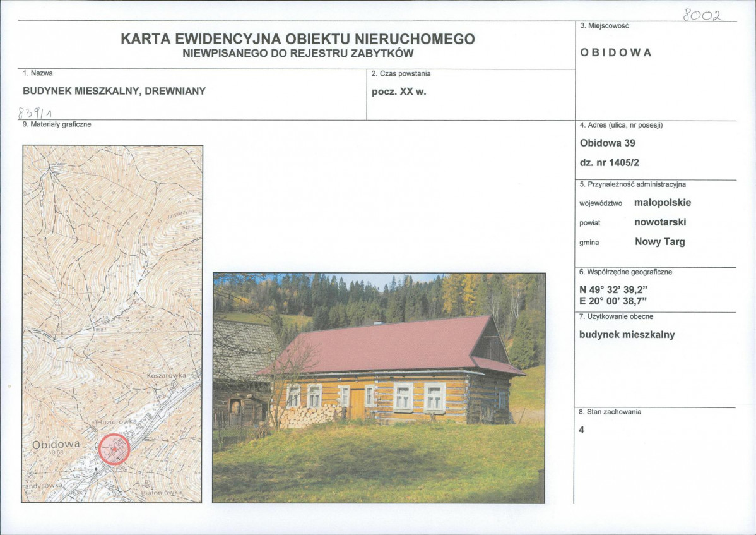Click the 'Huziorówka' label on the map

(117, 422)
